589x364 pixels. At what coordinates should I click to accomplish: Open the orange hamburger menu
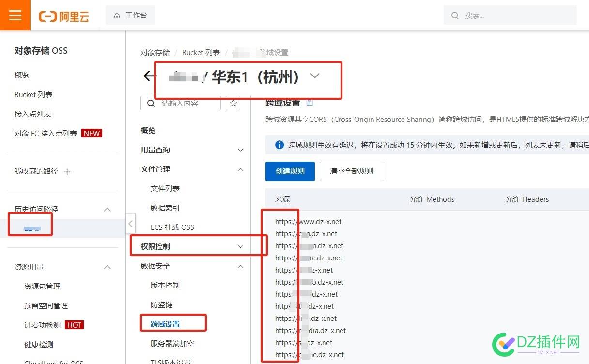tap(15, 15)
